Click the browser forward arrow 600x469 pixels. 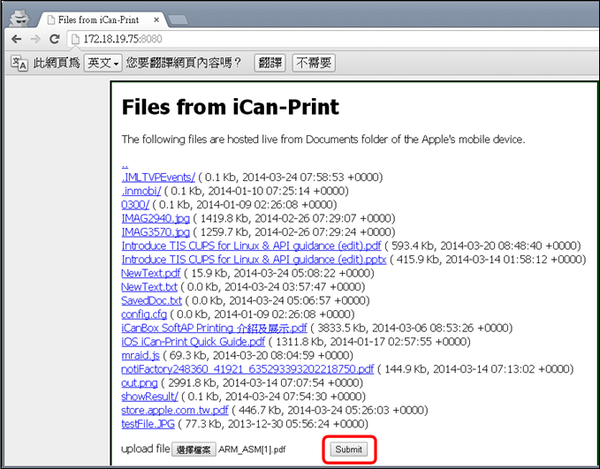(x=35, y=39)
